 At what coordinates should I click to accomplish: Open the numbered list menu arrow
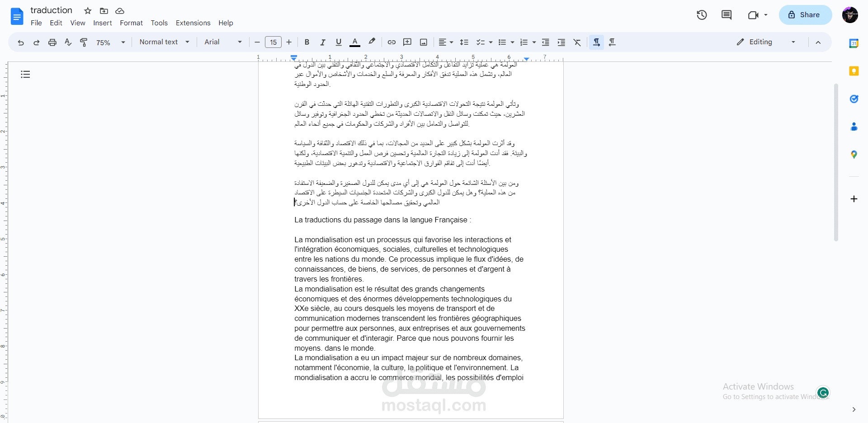click(x=534, y=42)
